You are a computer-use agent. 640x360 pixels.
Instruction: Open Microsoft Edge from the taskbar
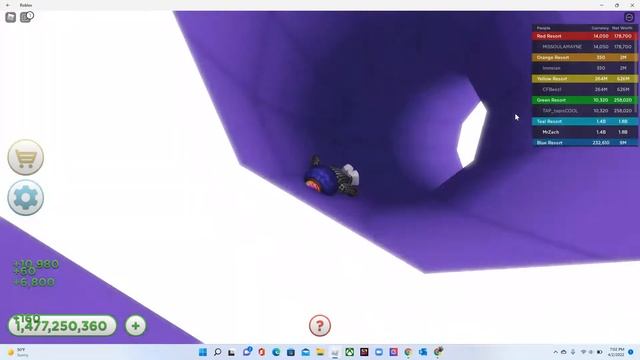(x=276, y=352)
